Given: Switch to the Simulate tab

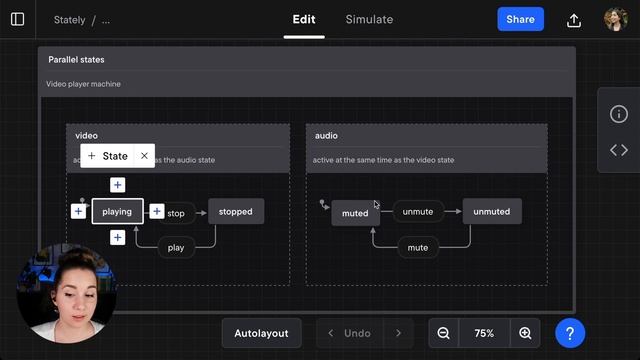Looking at the screenshot, I should [x=369, y=19].
